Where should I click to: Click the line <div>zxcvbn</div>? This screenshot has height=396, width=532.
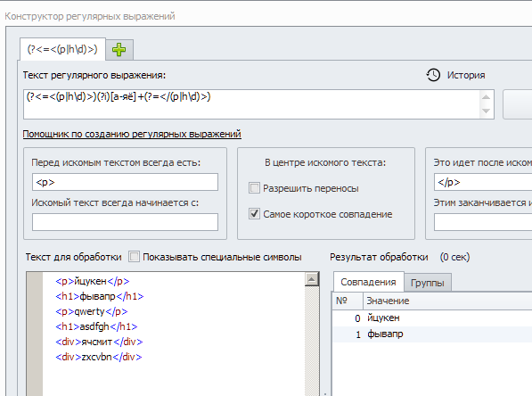coord(99,357)
